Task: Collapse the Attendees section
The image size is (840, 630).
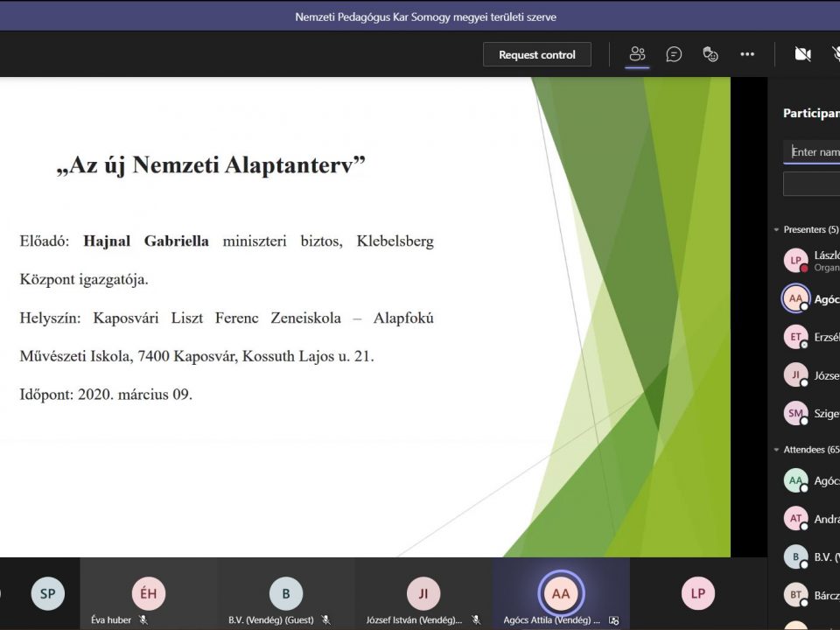Action: click(x=776, y=450)
